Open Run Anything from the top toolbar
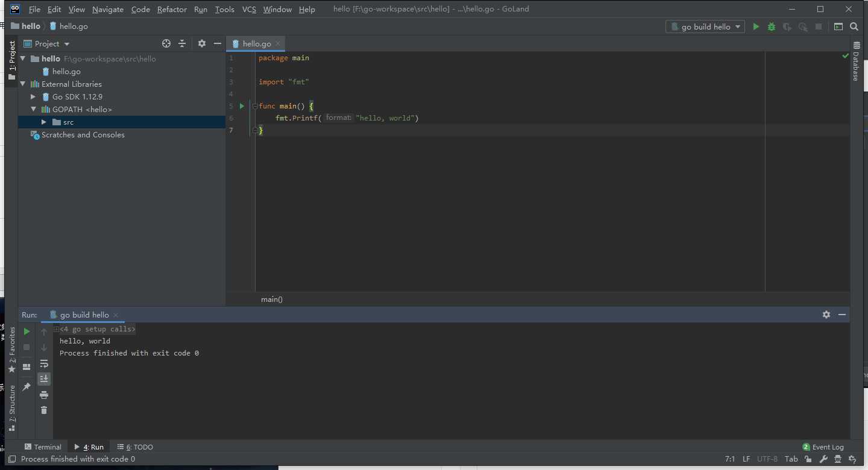 pyautogui.click(x=838, y=27)
